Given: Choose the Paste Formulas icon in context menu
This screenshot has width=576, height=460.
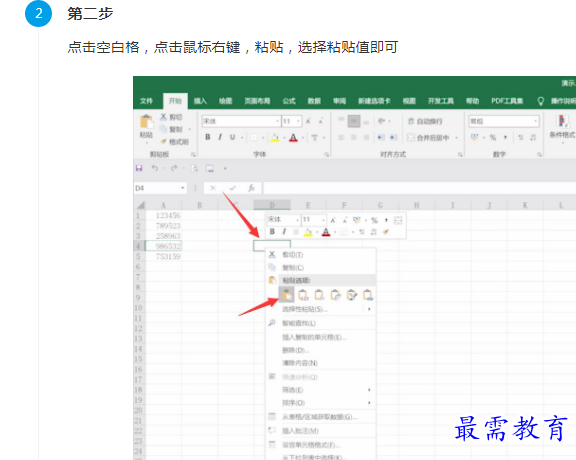Looking at the screenshot, I should point(320,295).
